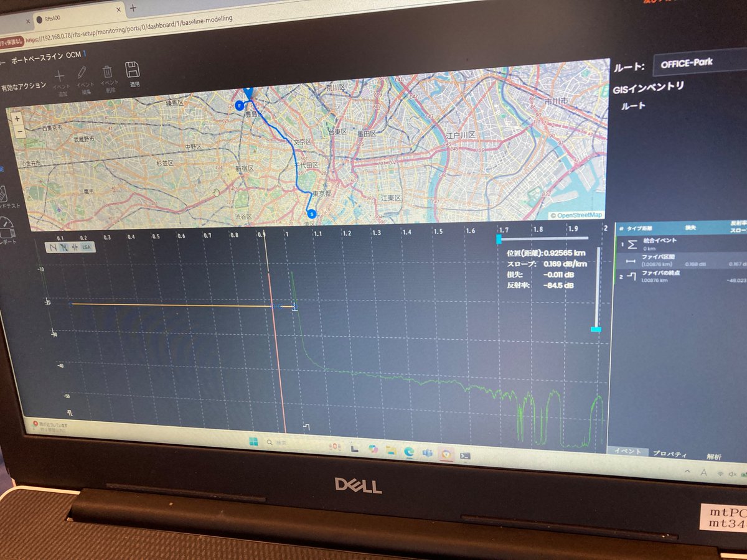The width and height of the screenshot is (747, 560).
Task: Switch to the イベント tab
Action: [x=627, y=452]
